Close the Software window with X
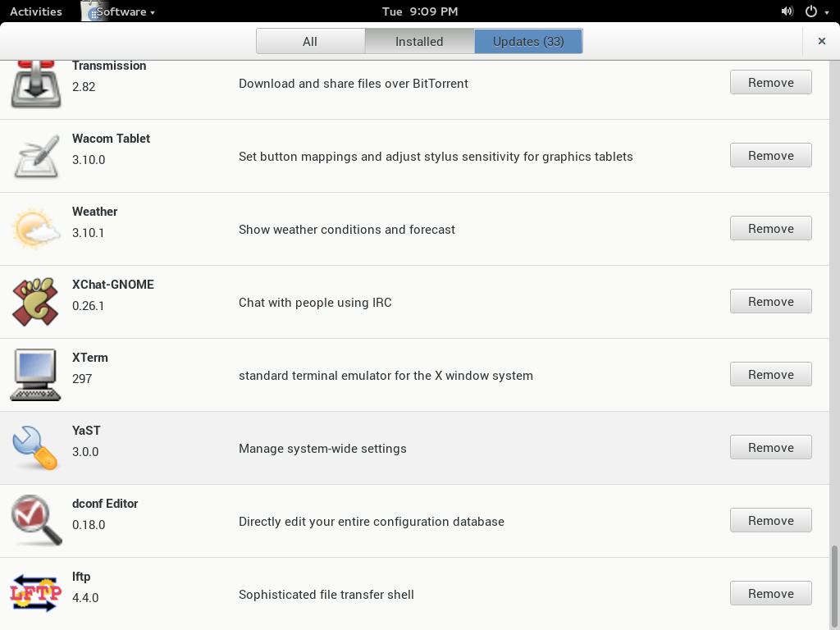This screenshot has height=630, width=840. (x=822, y=41)
